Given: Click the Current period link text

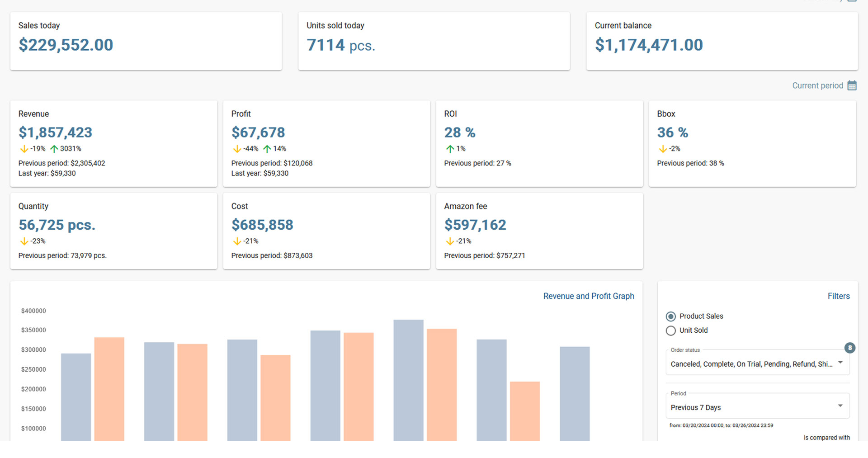Looking at the screenshot, I should 817,85.
